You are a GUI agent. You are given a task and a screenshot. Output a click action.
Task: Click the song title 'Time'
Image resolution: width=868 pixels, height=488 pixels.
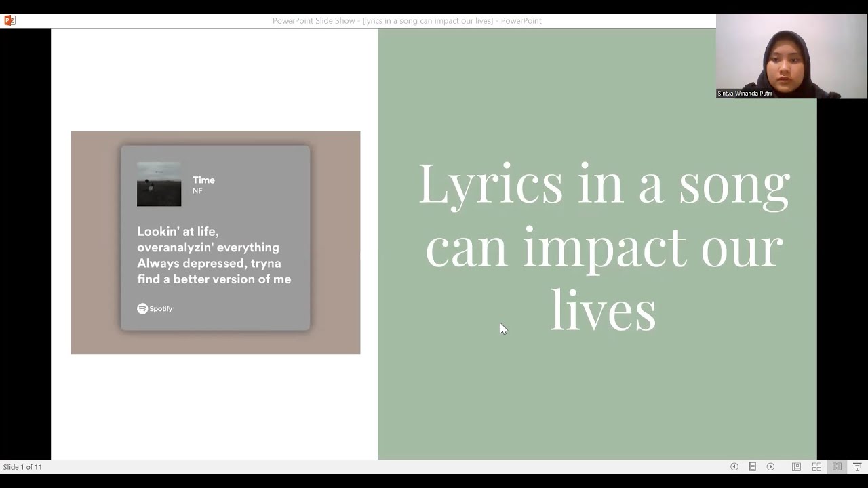click(203, 180)
